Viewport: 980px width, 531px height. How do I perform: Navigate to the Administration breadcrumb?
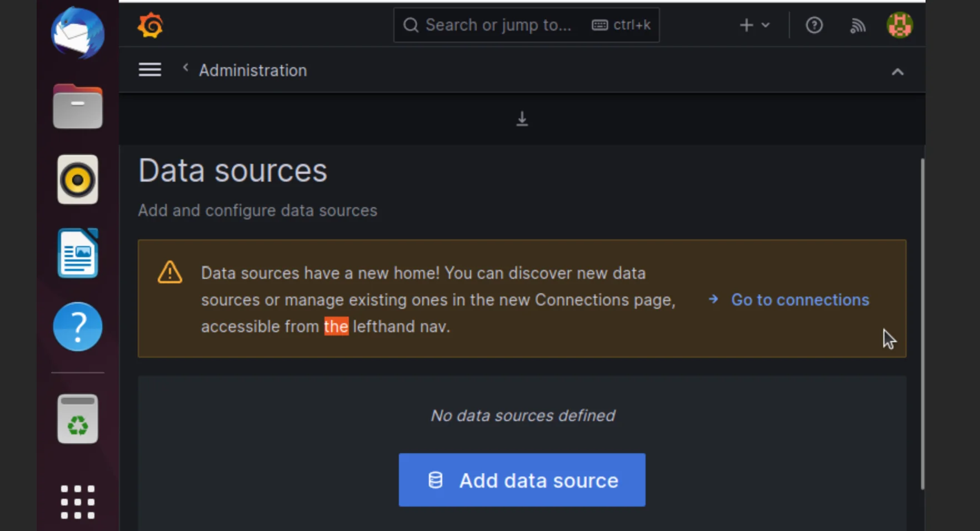click(253, 70)
